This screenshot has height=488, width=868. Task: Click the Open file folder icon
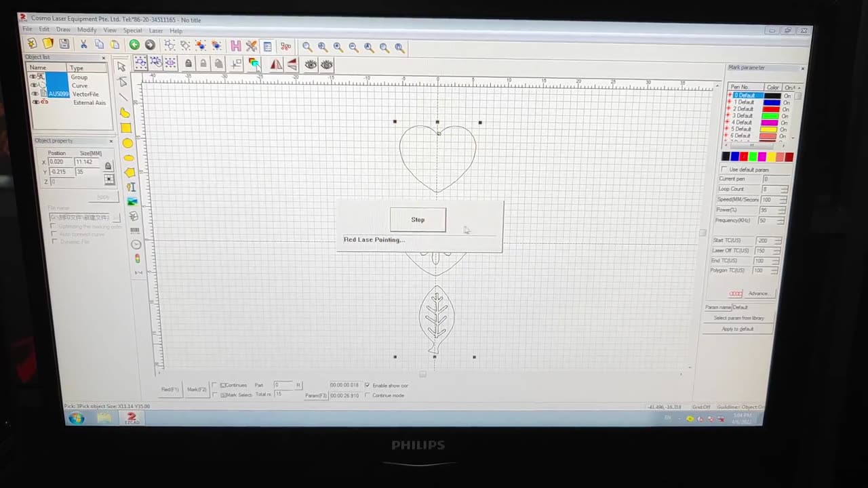pyautogui.click(x=47, y=44)
